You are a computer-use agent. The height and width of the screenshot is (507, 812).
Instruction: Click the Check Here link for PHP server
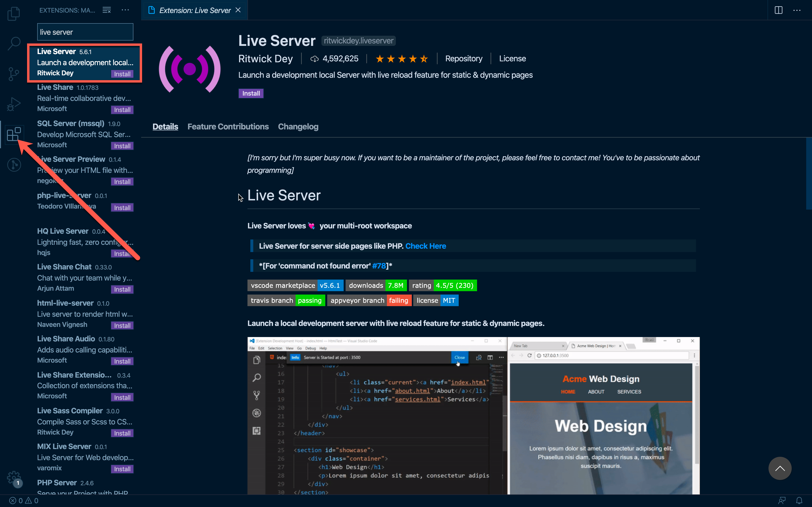coord(426,245)
